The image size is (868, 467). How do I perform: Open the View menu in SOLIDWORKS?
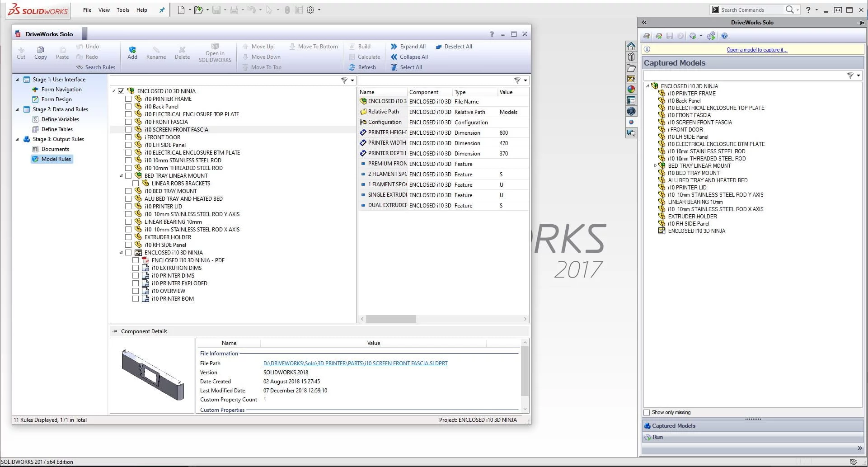[103, 9]
